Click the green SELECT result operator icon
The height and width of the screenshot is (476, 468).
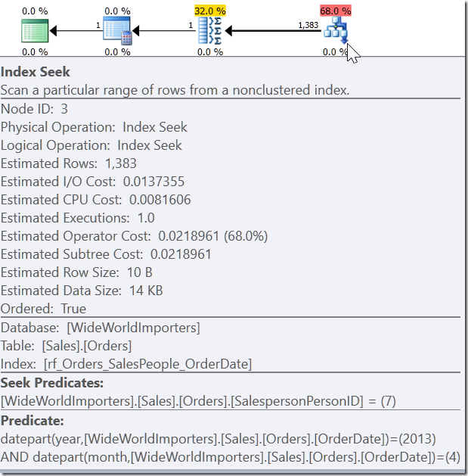tap(35, 32)
